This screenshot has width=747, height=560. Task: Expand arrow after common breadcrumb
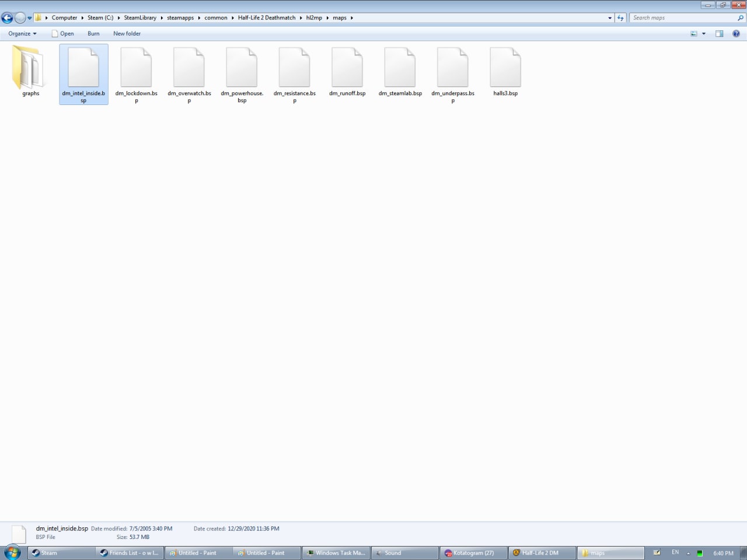pos(233,18)
